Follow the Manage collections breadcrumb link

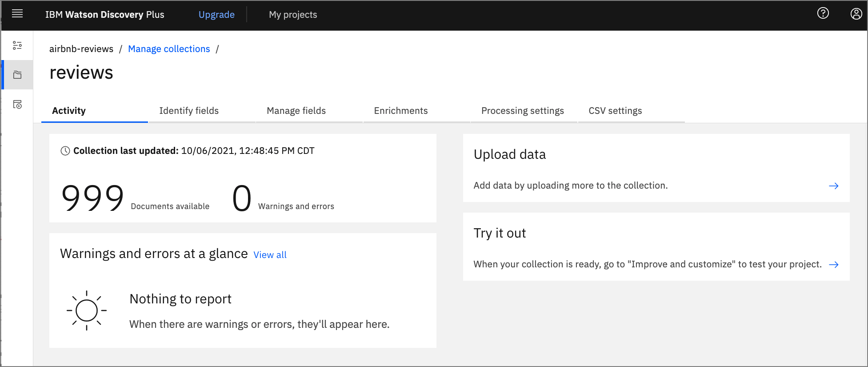pos(169,49)
